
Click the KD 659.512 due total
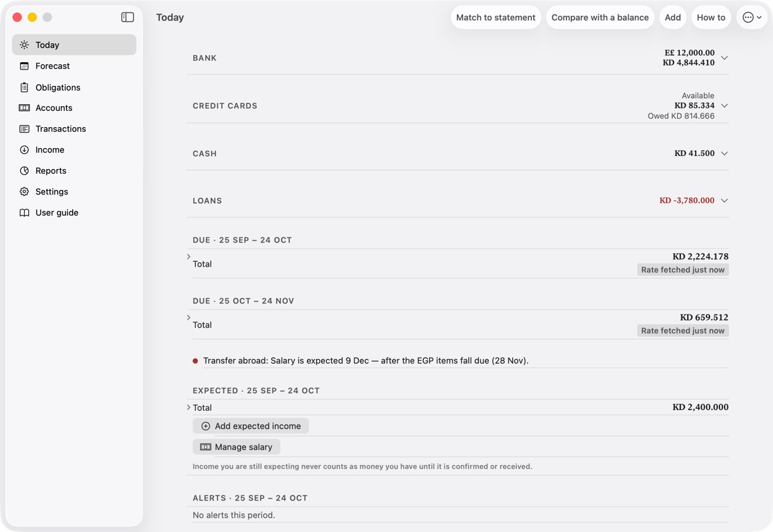[704, 318]
